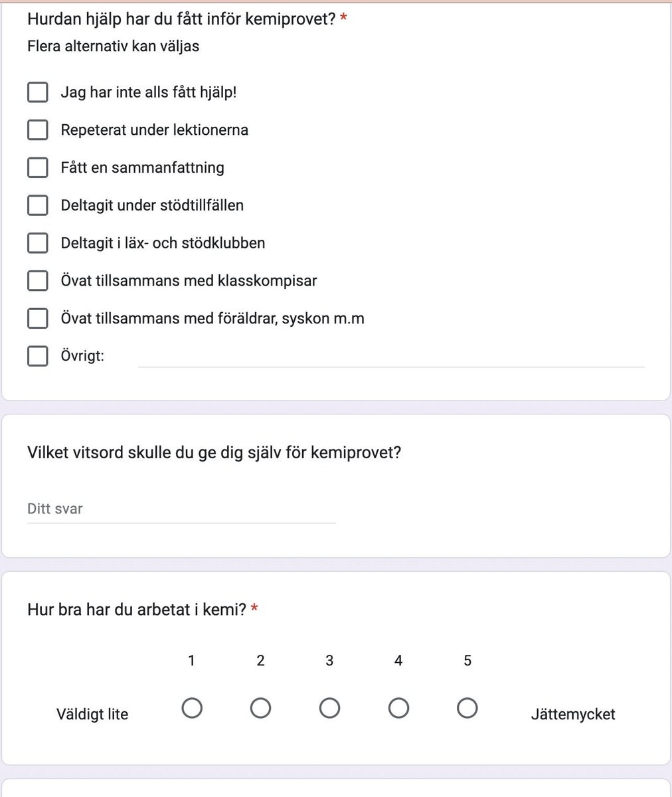Choose rating 1 for arbete i kemi
Viewport: 672px width, 797px height.
coord(192,709)
